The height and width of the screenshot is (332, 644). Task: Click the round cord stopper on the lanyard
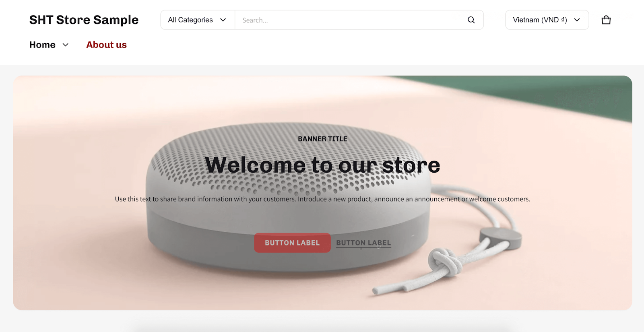coord(500,238)
